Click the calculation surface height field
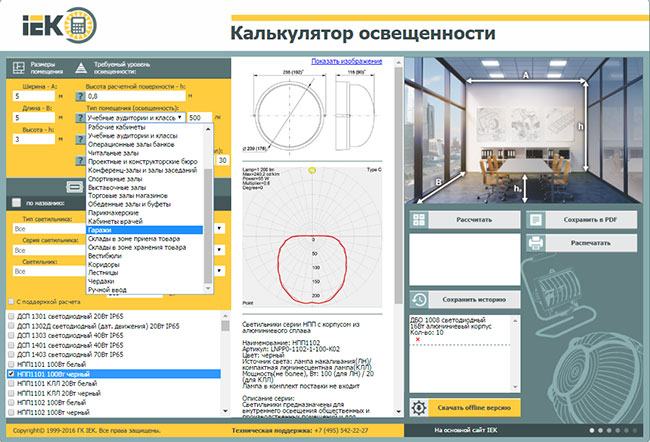This screenshot has width=650, height=442. point(136,96)
